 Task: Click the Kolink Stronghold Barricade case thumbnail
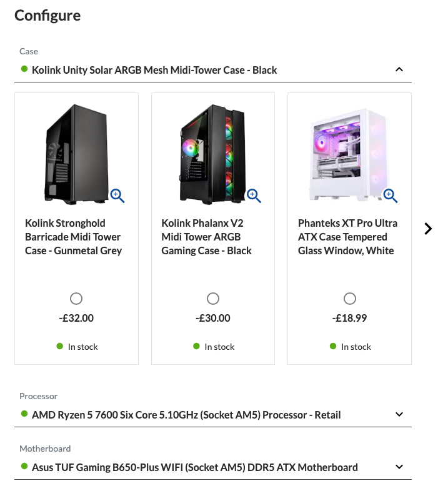tap(77, 154)
